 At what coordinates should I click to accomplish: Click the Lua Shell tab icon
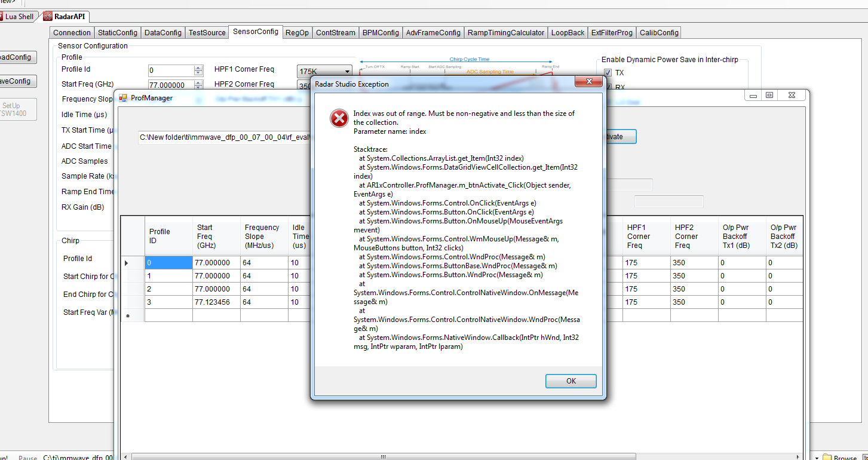[2, 16]
